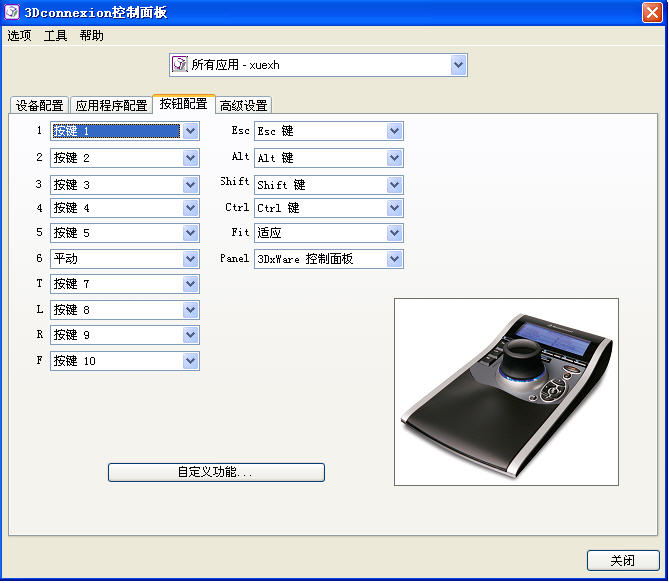The height and width of the screenshot is (583, 669).
Task: Click the Fit label text
Action: [x=240, y=232]
